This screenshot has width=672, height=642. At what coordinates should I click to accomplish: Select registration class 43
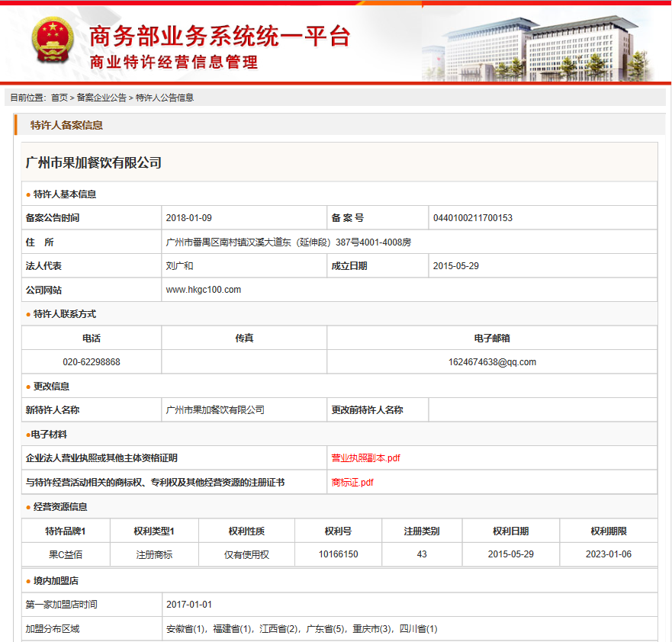[x=422, y=554]
